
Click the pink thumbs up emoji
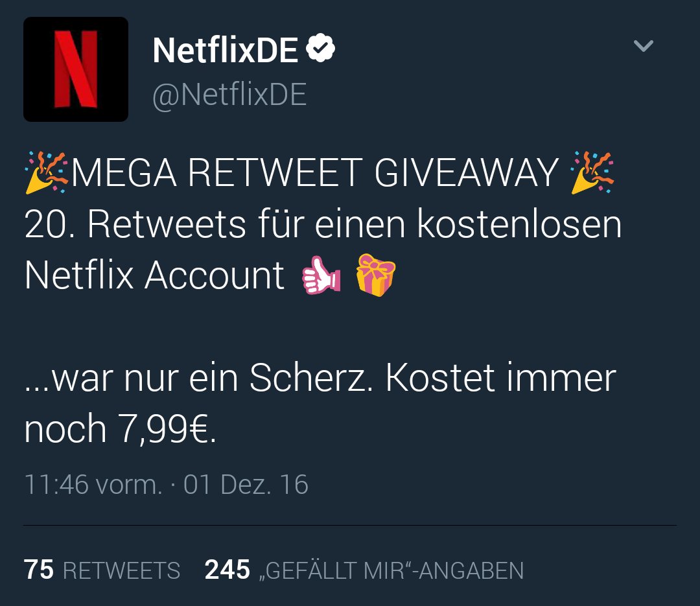click(x=321, y=275)
